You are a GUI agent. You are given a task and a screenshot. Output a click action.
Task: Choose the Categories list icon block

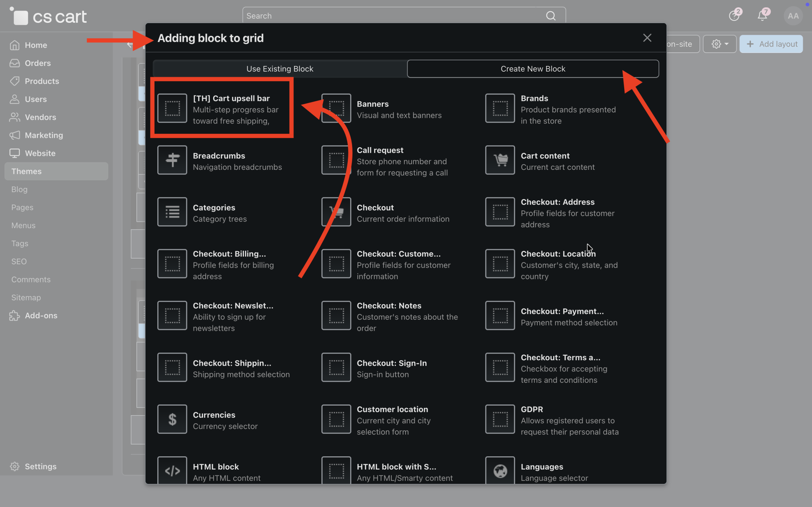[172, 212]
